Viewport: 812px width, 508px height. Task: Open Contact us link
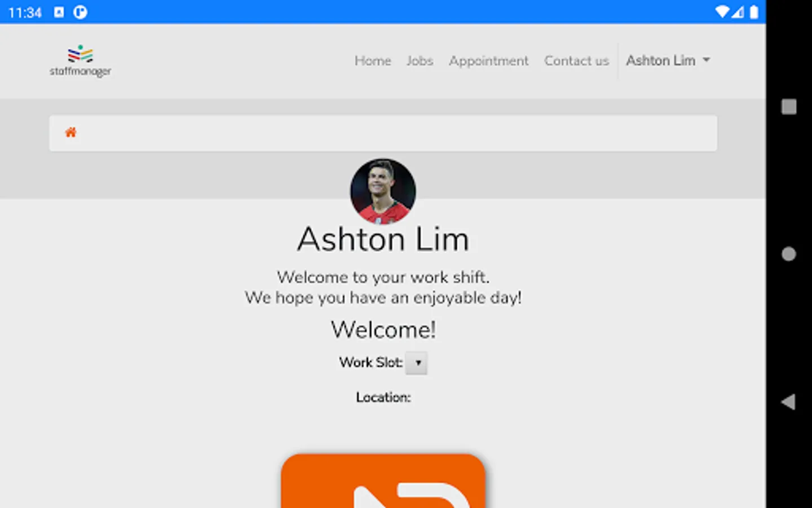coord(576,60)
